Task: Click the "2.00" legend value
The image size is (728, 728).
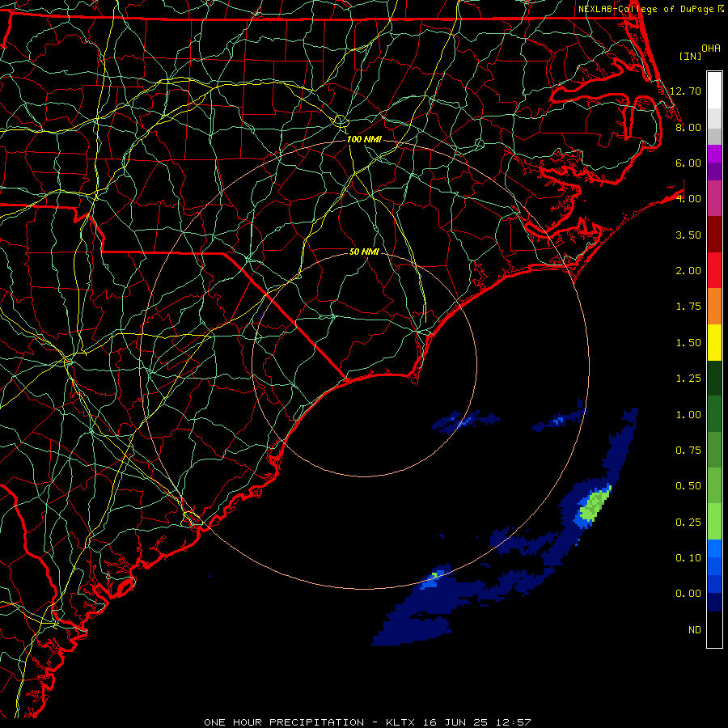Action: point(688,271)
